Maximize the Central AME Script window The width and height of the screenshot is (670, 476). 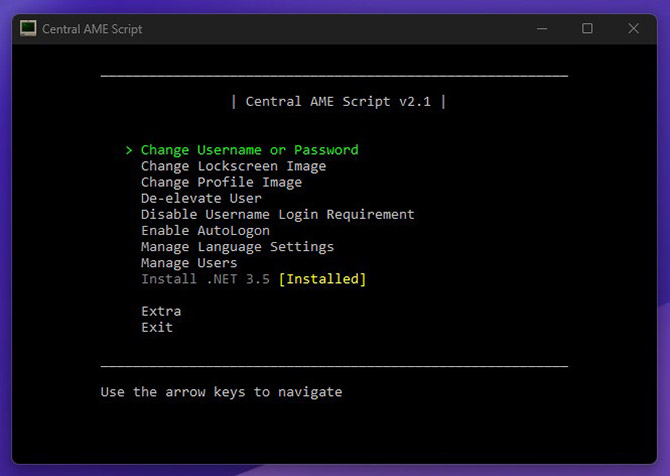pyautogui.click(x=587, y=29)
